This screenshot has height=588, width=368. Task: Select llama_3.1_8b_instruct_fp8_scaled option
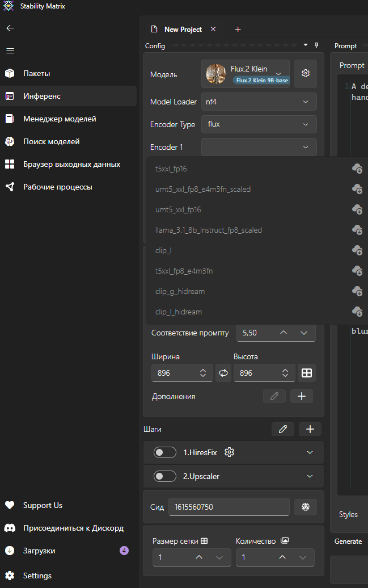208,230
